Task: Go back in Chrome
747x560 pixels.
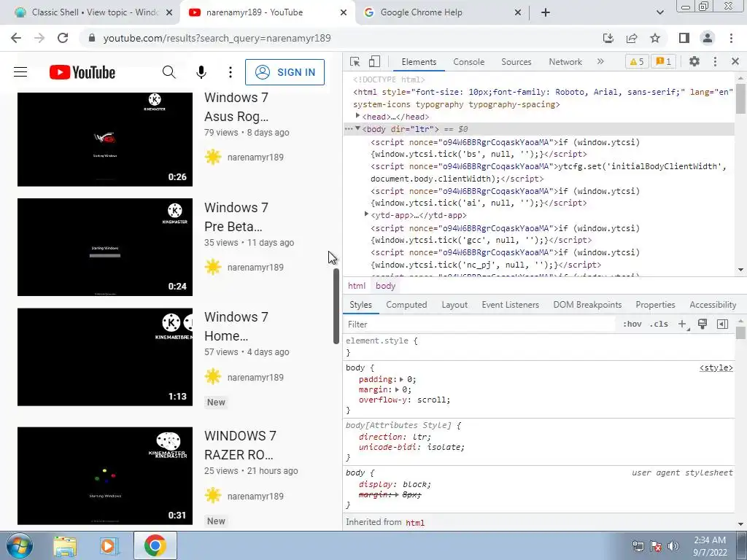Action: tap(16, 38)
